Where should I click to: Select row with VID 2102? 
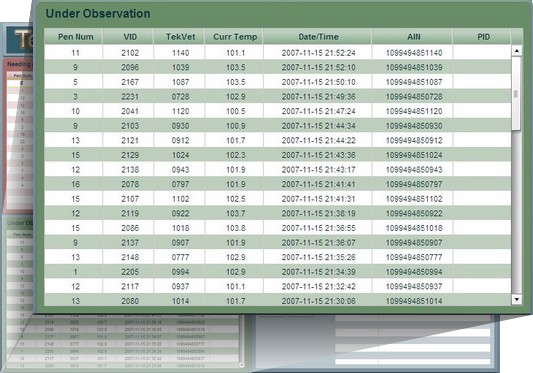click(x=278, y=53)
